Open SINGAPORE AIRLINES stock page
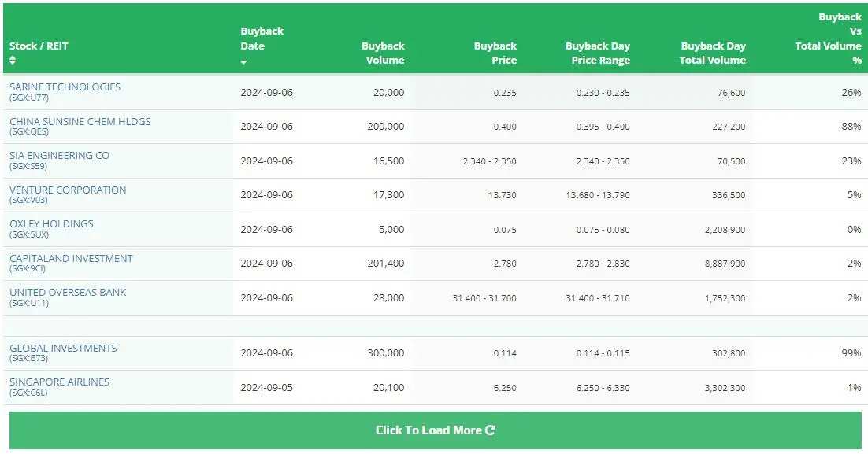 click(59, 382)
